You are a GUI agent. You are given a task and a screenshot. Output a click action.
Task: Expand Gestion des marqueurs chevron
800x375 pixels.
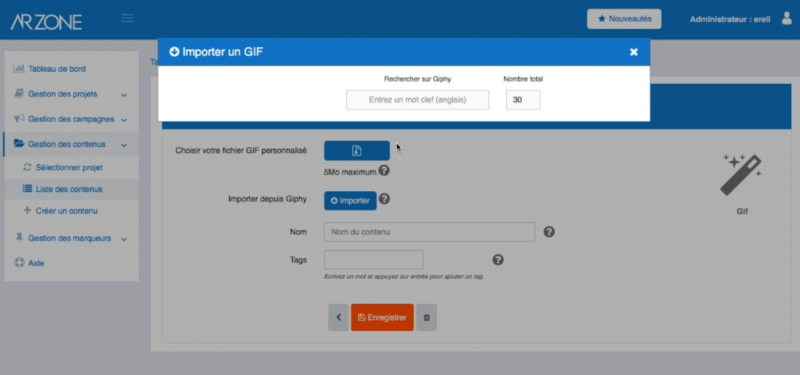tap(124, 239)
